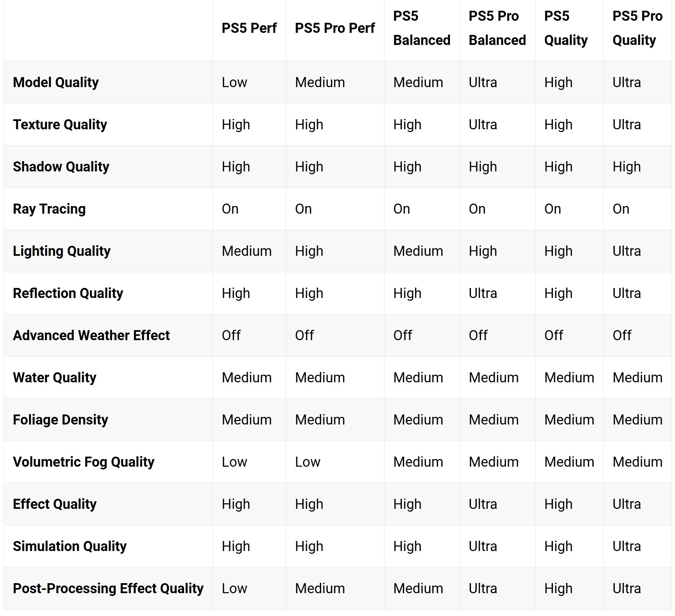The width and height of the screenshot is (675, 616).
Task: Select the PS5 Balanced column header
Action: [x=422, y=28]
